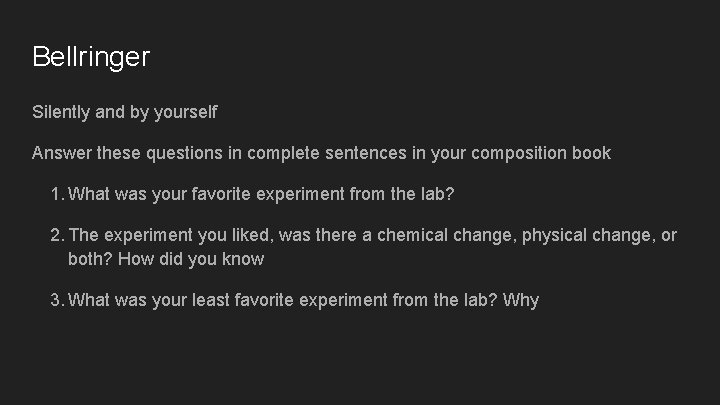Image resolution: width=720 pixels, height=405 pixels.
Task: Click the Bellringer slide title
Action: pos(91,57)
